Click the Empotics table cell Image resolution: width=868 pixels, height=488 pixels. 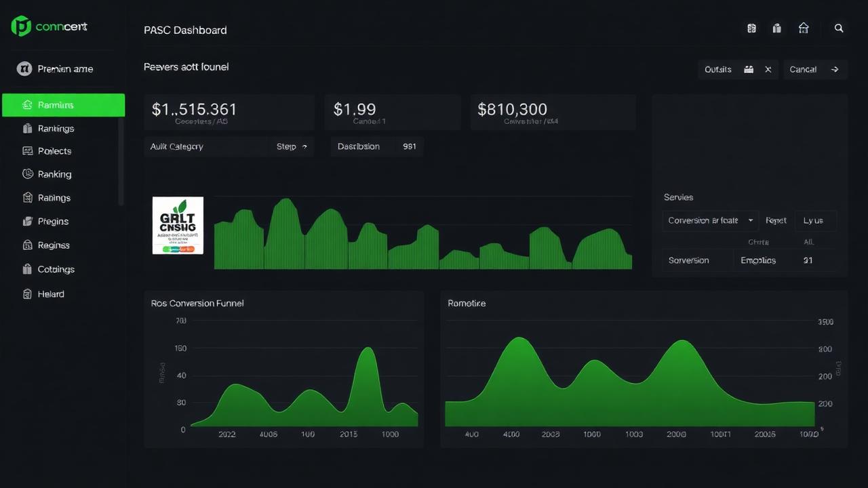coord(758,260)
